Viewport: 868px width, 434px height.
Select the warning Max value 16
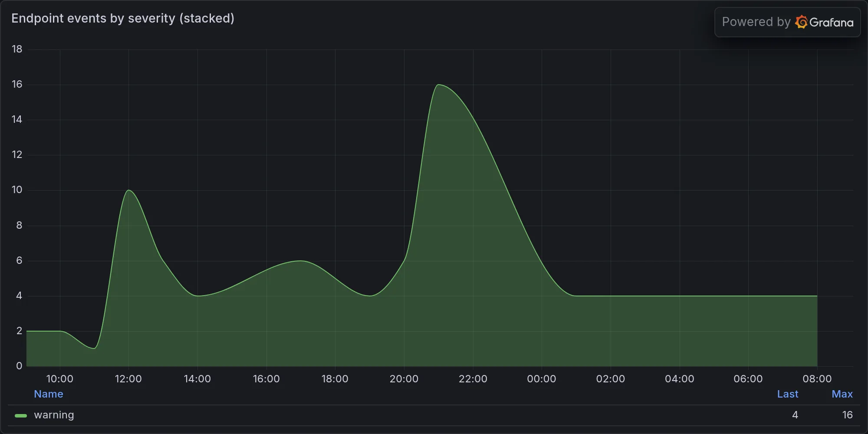848,415
